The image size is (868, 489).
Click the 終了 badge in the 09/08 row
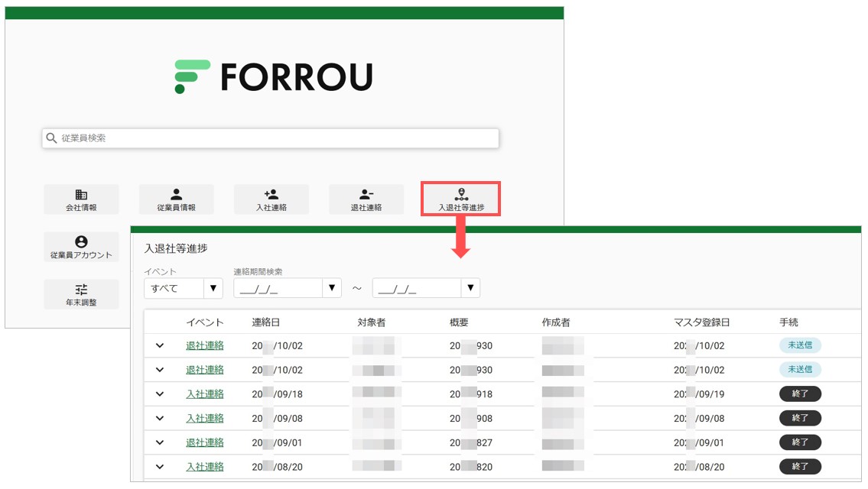pos(800,418)
